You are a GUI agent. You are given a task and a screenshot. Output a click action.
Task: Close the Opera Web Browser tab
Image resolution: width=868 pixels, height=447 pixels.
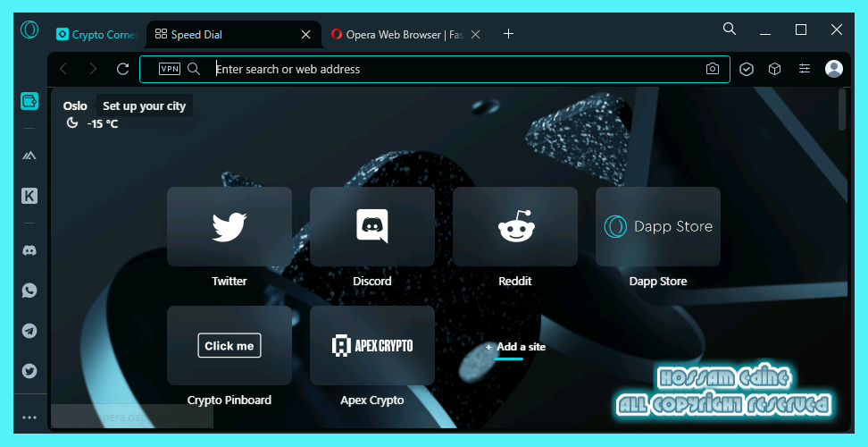tap(475, 34)
